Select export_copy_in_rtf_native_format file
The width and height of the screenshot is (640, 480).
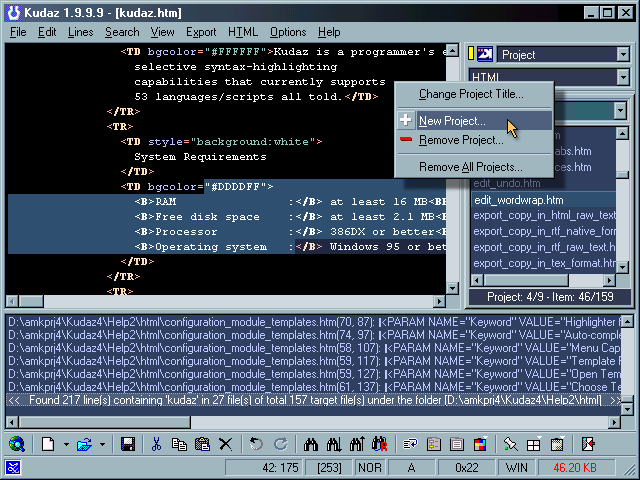[x=543, y=231]
